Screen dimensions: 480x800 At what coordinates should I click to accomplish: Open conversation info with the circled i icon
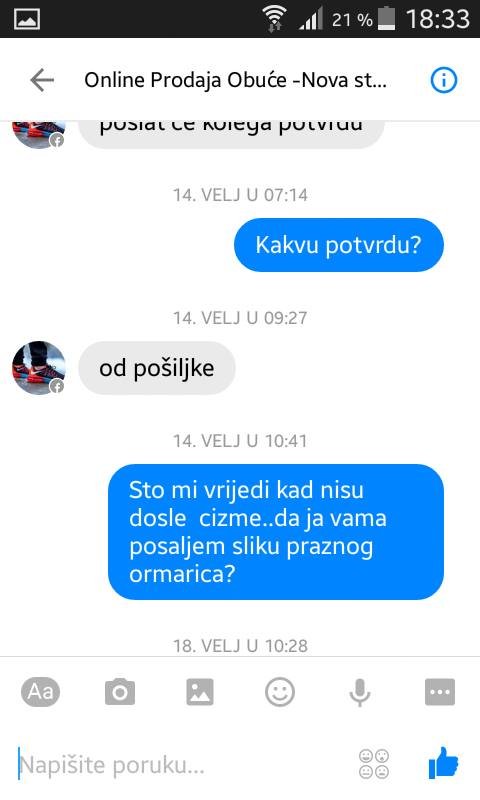click(x=443, y=80)
